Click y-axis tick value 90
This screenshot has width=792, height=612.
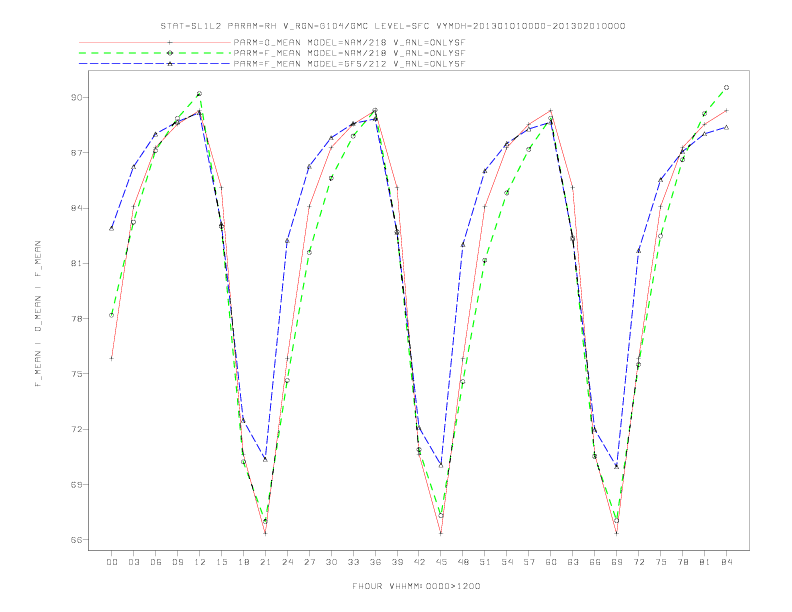coord(77,97)
